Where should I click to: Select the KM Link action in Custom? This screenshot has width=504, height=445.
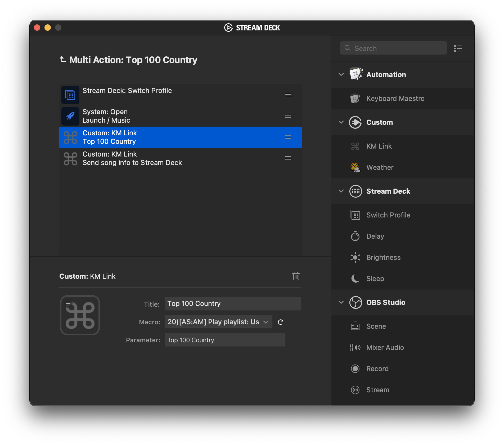[402, 146]
